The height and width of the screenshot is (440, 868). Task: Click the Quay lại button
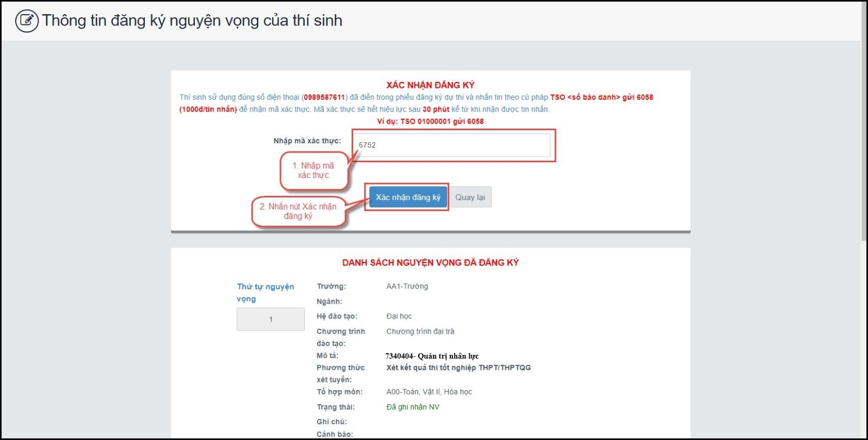pos(470,197)
